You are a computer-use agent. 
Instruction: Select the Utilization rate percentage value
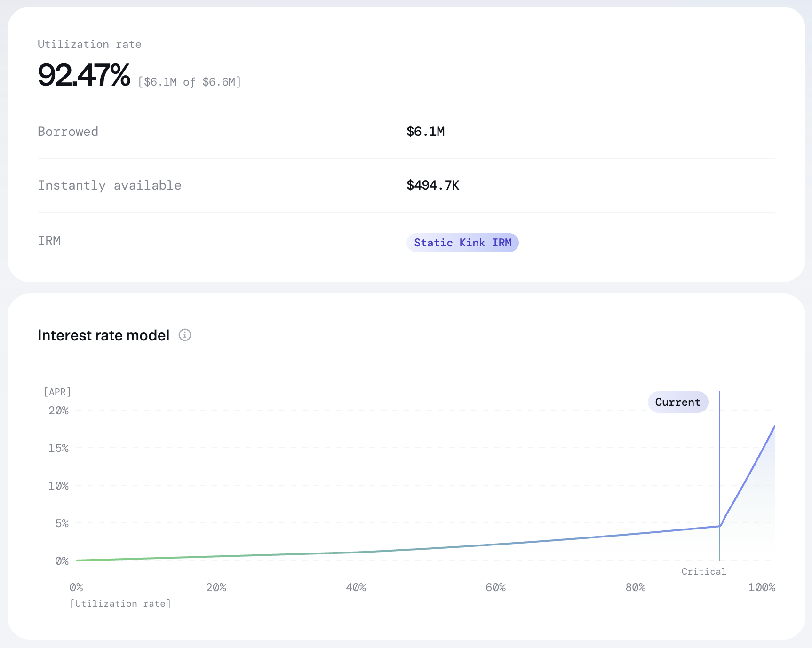[84, 74]
